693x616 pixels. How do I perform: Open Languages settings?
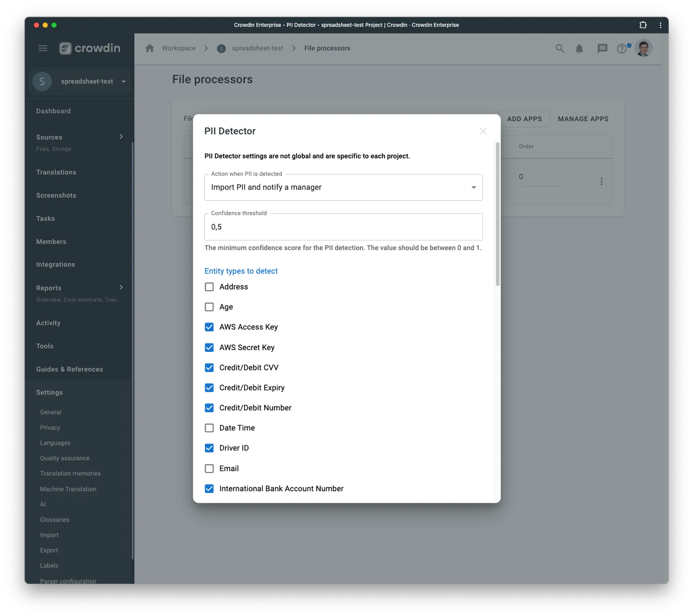pos(55,443)
